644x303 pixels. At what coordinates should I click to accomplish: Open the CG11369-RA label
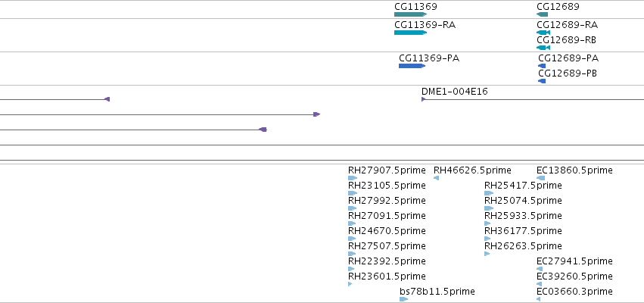coord(425,25)
